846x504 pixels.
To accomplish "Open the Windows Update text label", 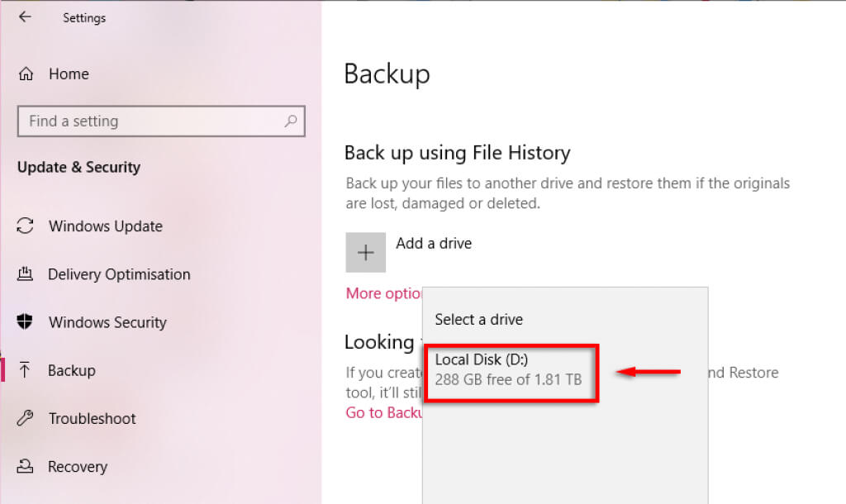I will click(106, 226).
